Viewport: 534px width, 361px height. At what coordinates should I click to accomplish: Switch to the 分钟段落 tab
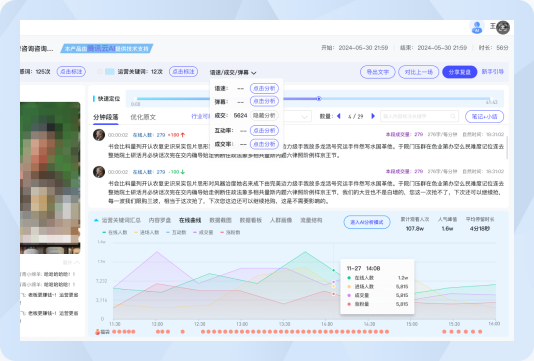coord(106,117)
